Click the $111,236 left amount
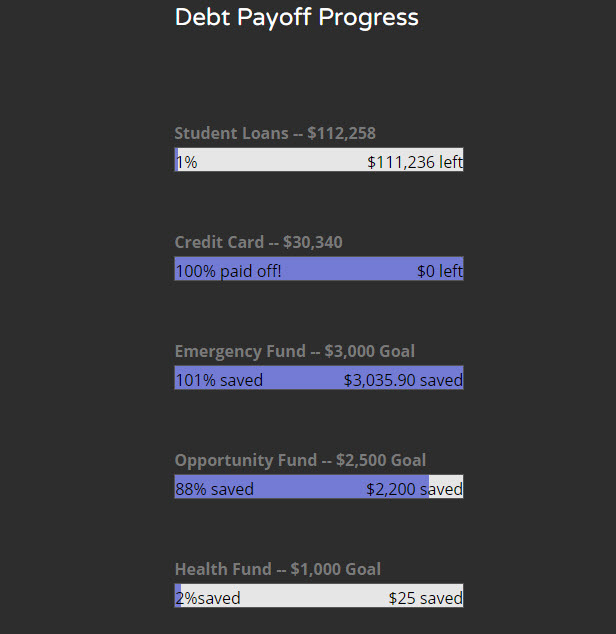Viewport: 616px width, 634px height. coord(414,162)
